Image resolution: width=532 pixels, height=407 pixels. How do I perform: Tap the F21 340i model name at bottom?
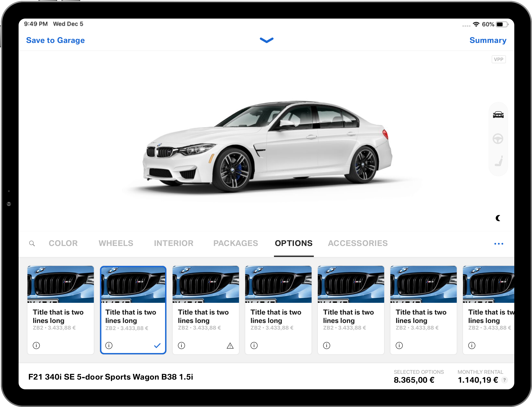click(111, 377)
